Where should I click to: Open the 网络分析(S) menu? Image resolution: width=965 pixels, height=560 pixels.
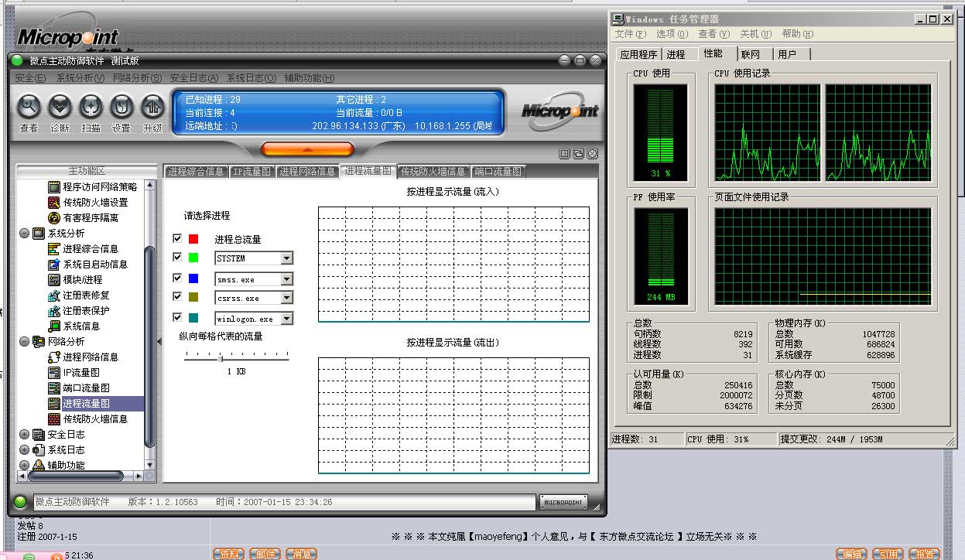[137, 78]
